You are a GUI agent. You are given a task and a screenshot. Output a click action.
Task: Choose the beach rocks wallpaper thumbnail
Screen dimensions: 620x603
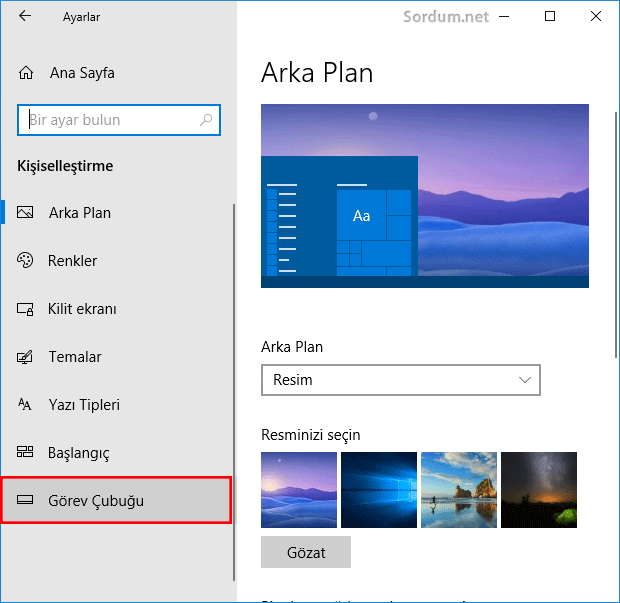(459, 490)
